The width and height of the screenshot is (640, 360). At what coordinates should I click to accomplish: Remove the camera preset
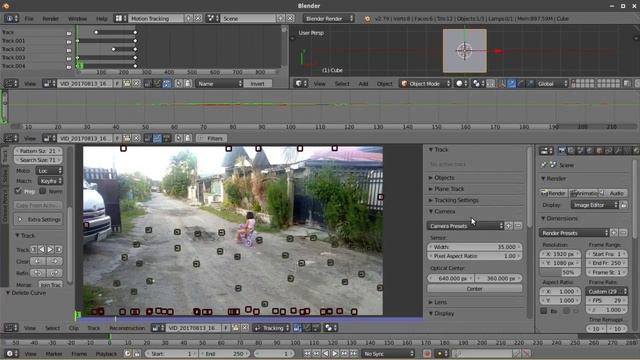518,226
